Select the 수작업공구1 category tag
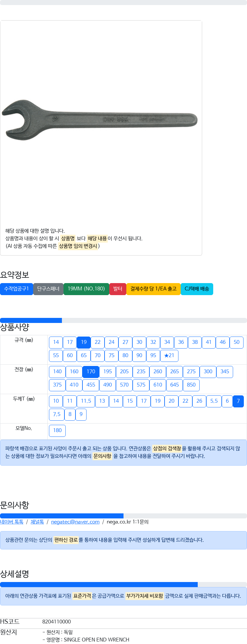Viewport: 247px width, 644px height. pyautogui.click(x=16, y=289)
